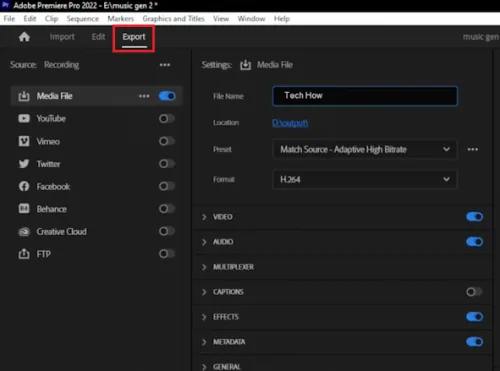
Task: Open the Edit menu in menu bar
Action: [30, 19]
